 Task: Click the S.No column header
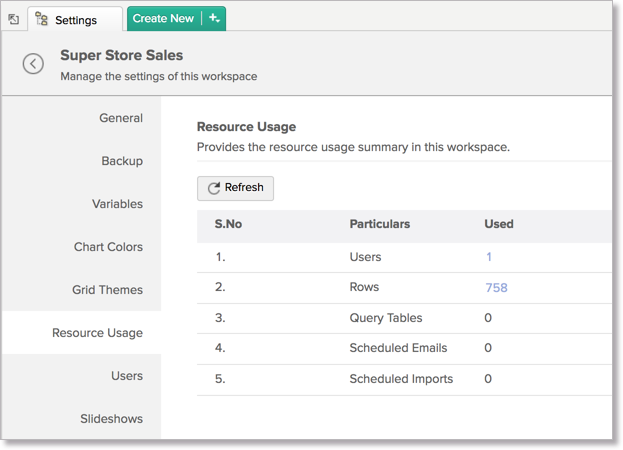point(228,224)
